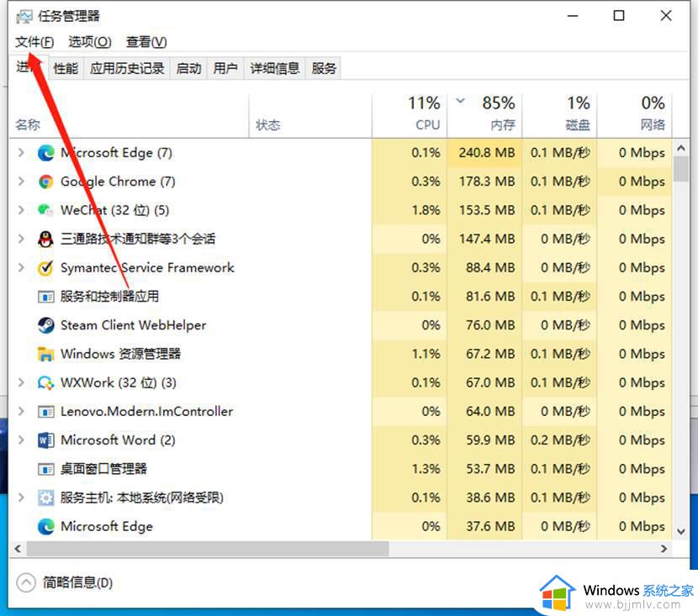The image size is (698, 616).
Task: Click the 0.2 MB/秒 disk value for Word
Action: coord(560,440)
